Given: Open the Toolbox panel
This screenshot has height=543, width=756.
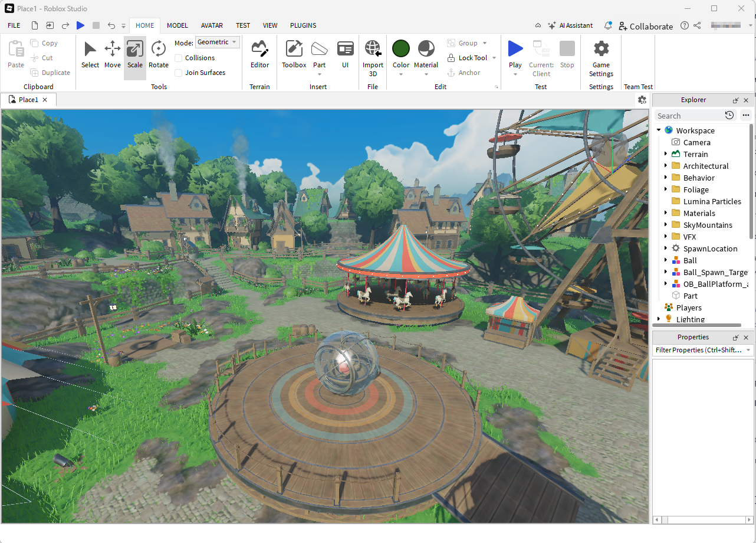Looking at the screenshot, I should (294, 54).
